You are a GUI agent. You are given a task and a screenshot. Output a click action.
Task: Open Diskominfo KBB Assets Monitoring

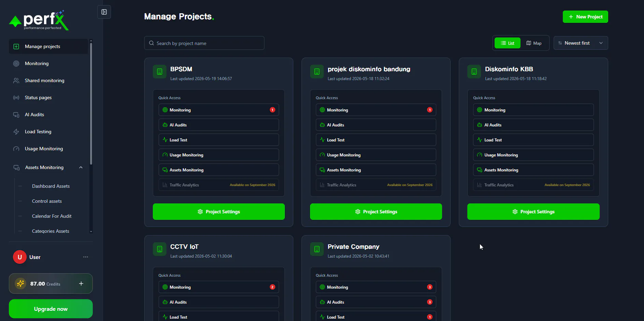[533, 170]
